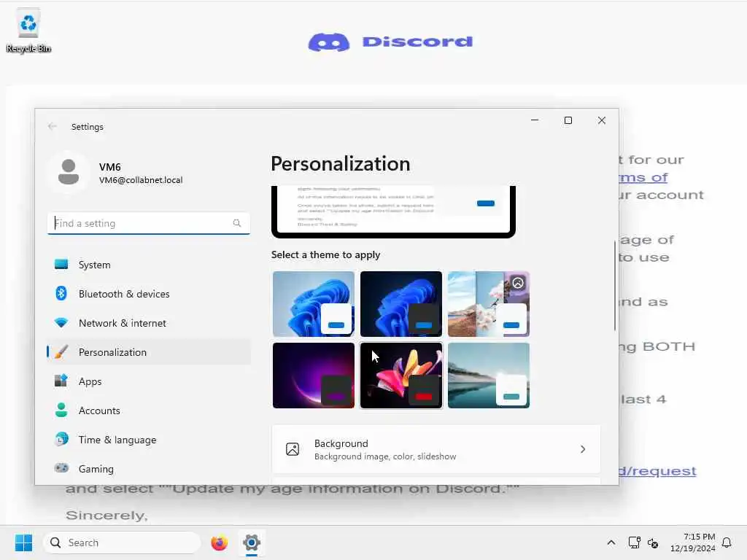Image resolution: width=747 pixels, height=560 pixels.
Task: Open Recycle Bin on the desktop
Action: point(28,30)
